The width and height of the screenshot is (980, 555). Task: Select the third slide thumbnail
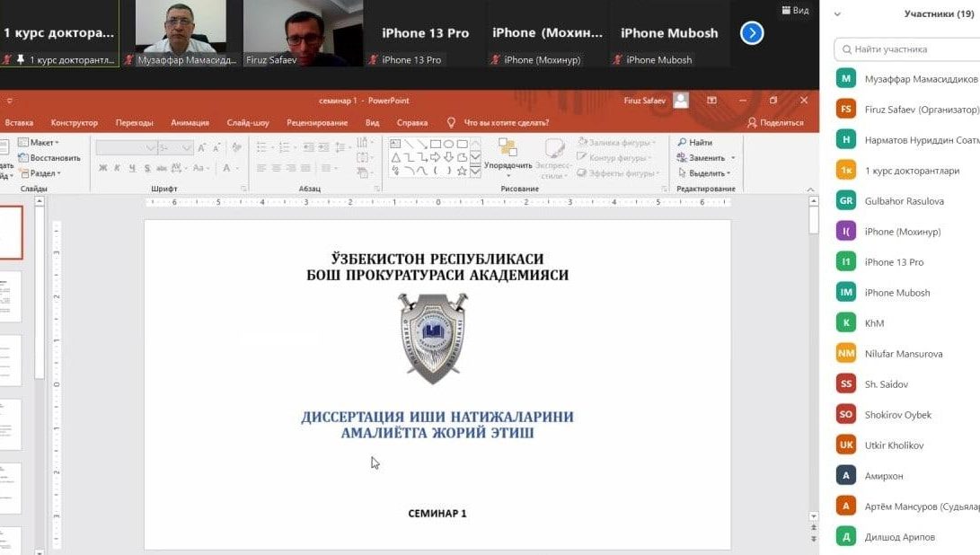[11, 361]
